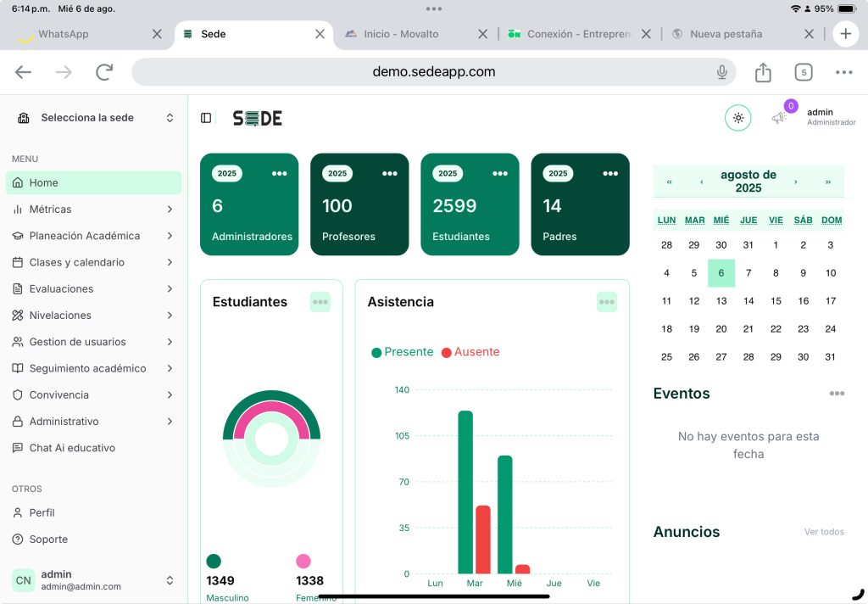Switch theme with the sun icon

click(x=738, y=118)
